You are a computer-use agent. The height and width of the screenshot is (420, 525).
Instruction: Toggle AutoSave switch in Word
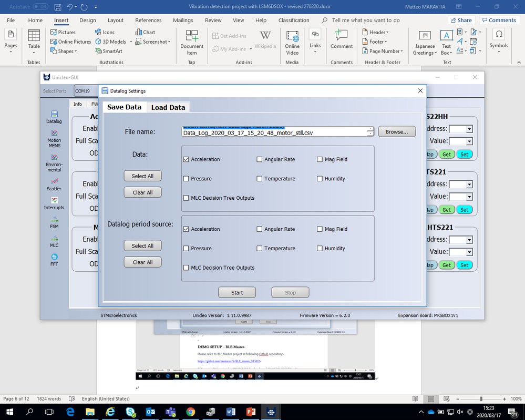(40, 7)
